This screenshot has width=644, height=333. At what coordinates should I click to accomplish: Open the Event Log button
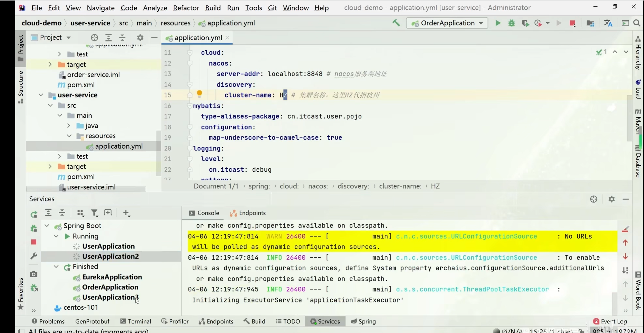[x=610, y=321]
